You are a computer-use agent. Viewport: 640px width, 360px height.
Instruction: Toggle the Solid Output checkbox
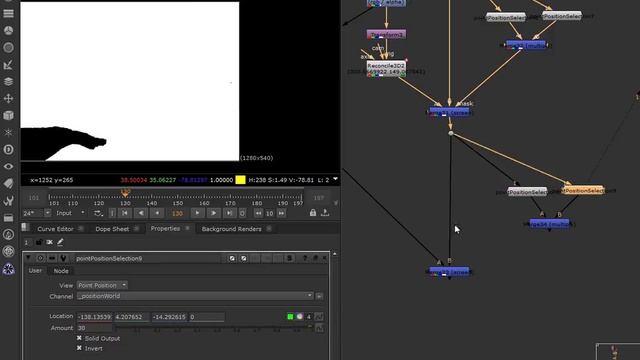tap(79, 338)
